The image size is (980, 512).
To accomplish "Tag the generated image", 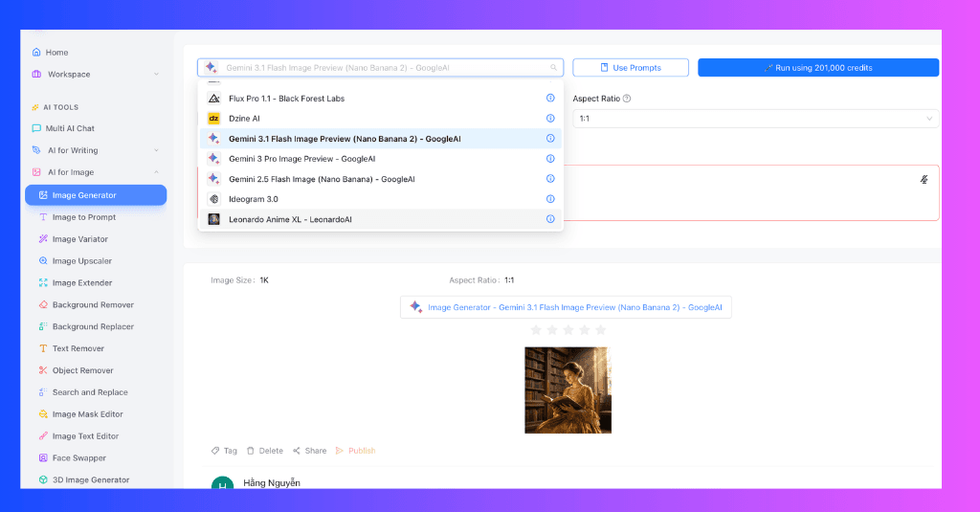I will [x=224, y=451].
